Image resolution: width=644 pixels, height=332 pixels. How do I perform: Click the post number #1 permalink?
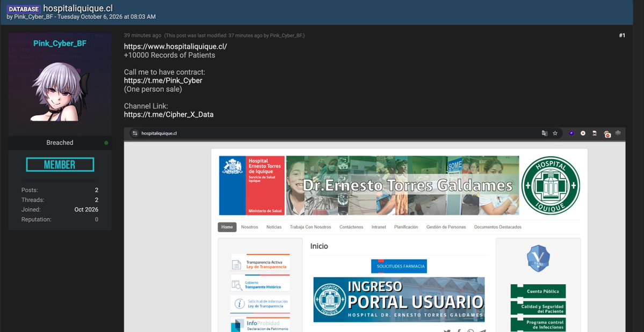point(622,35)
